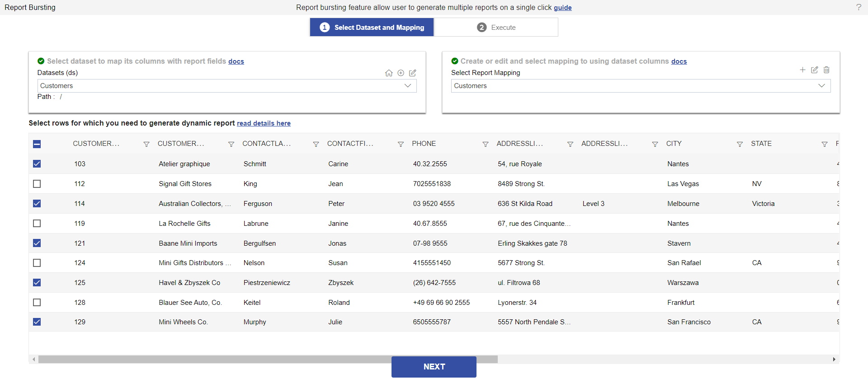
Task: Check row 128 Blauer See Auto
Action: [x=37, y=303]
